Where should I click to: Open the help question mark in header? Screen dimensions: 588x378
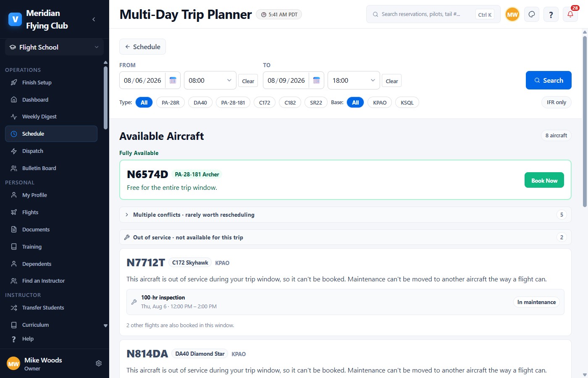[551, 14]
